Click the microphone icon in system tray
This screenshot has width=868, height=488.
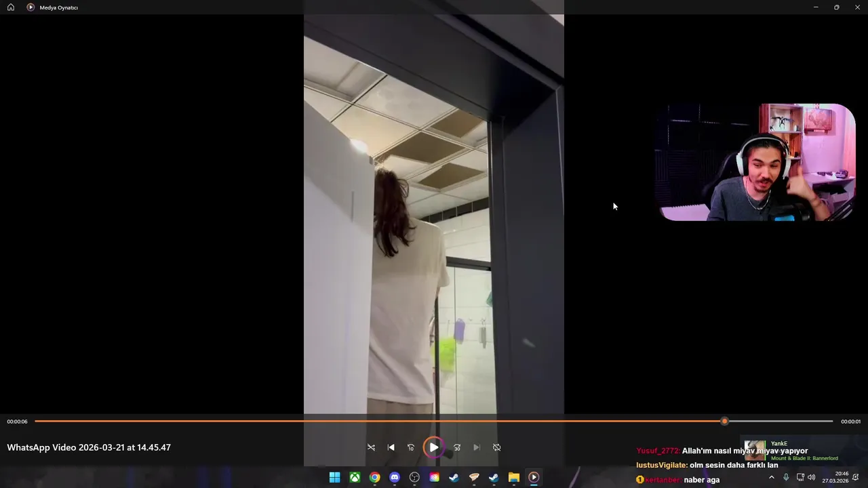tap(786, 477)
